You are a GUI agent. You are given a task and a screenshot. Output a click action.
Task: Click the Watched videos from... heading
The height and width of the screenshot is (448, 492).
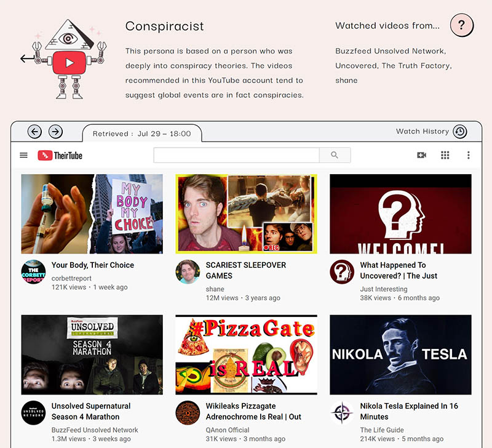point(387,25)
